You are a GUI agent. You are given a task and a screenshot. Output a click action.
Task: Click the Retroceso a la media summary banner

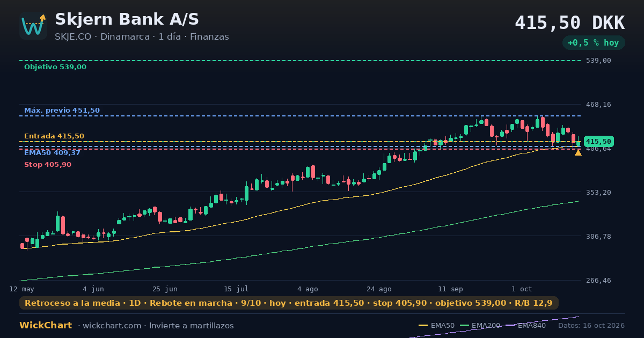coord(289,303)
